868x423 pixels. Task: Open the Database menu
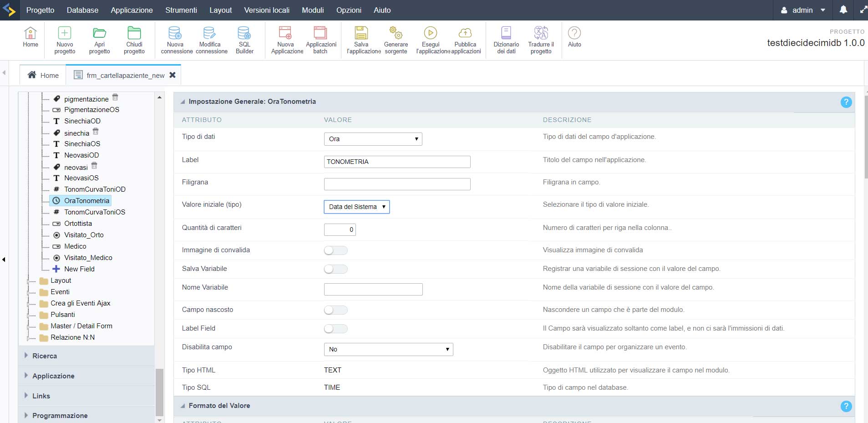tap(82, 10)
